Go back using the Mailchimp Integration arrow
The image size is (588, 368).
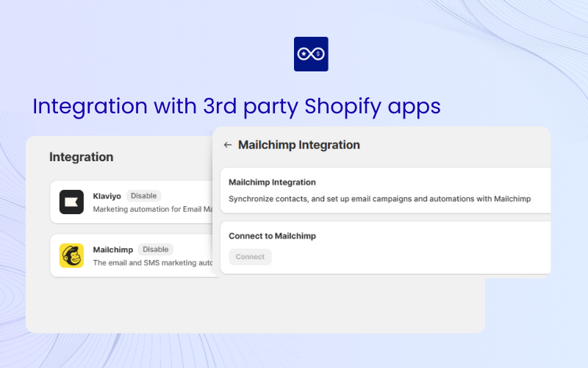tap(228, 145)
